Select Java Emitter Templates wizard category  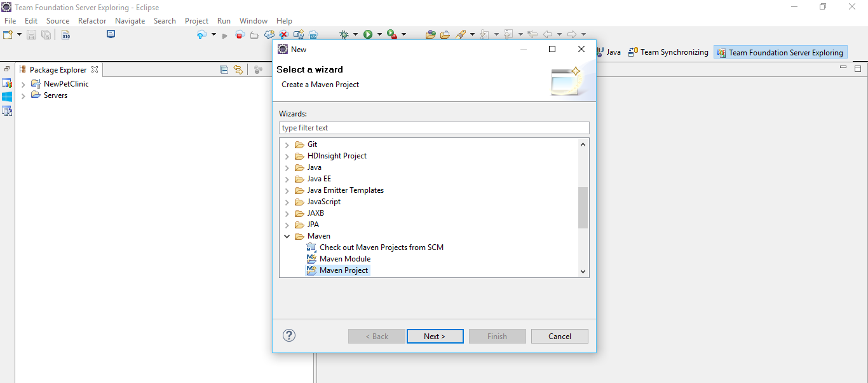point(345,190)
